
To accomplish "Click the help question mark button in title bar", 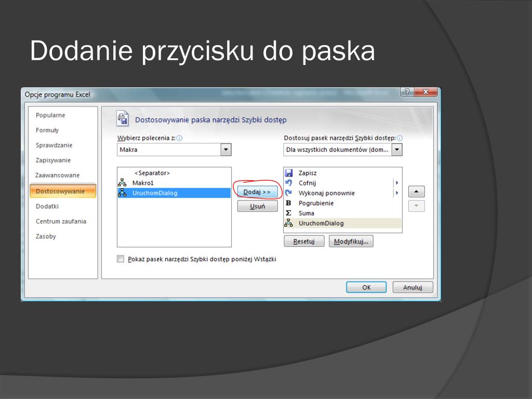I will [407, 91].
